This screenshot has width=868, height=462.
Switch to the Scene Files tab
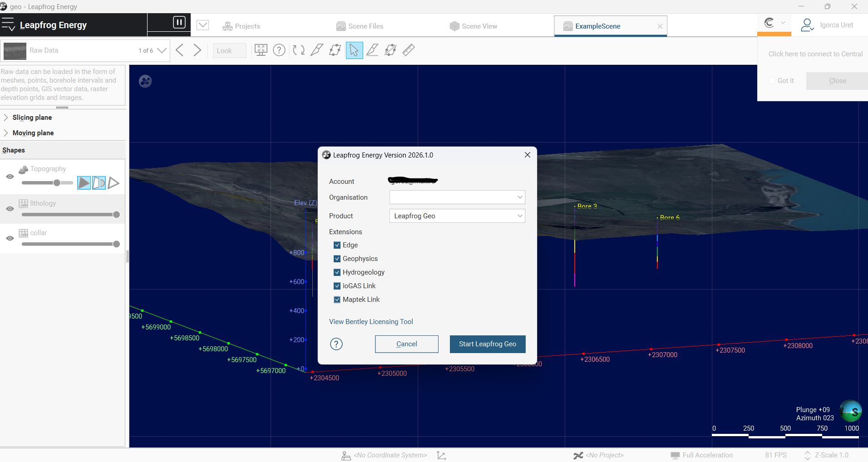pyautogui.click(x=360, y=26)
